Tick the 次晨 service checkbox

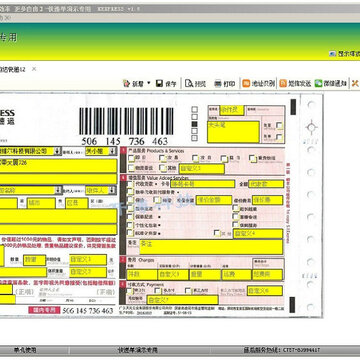pyautogui.click(x=163, y=158)
